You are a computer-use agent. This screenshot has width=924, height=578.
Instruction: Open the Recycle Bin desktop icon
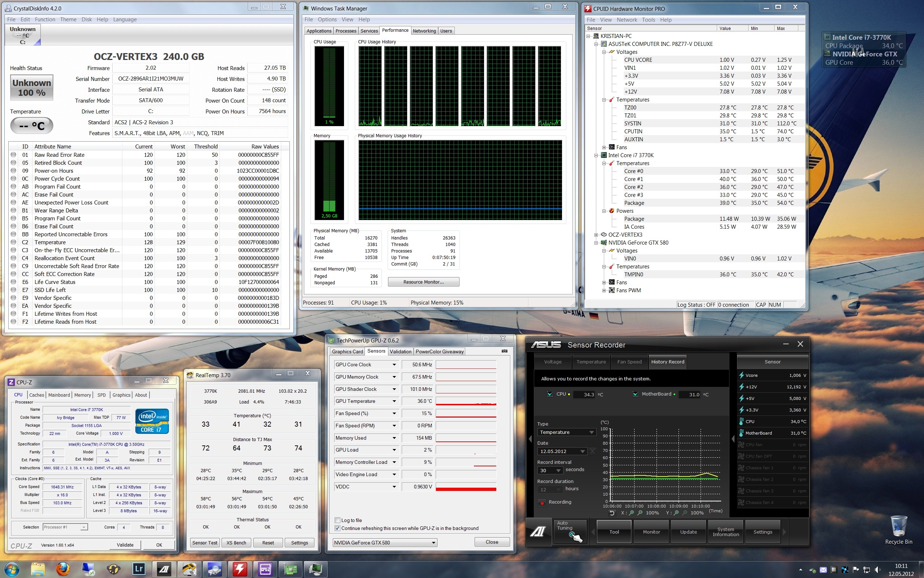pos(898,530)
